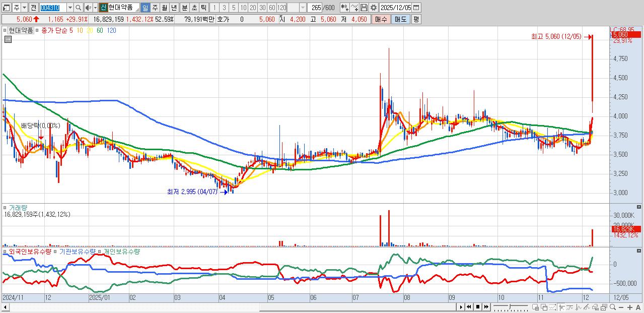Screen dimensions: 644x313
Task: Click the fast-forward replay button
Action: pyautogui.click(x=486, y=307)
